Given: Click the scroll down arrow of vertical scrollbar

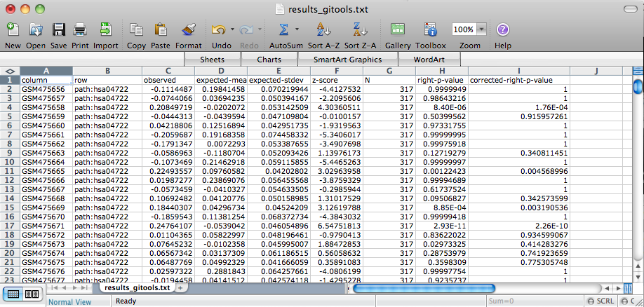Looking at the screenshot, I should tap(638, 277).
